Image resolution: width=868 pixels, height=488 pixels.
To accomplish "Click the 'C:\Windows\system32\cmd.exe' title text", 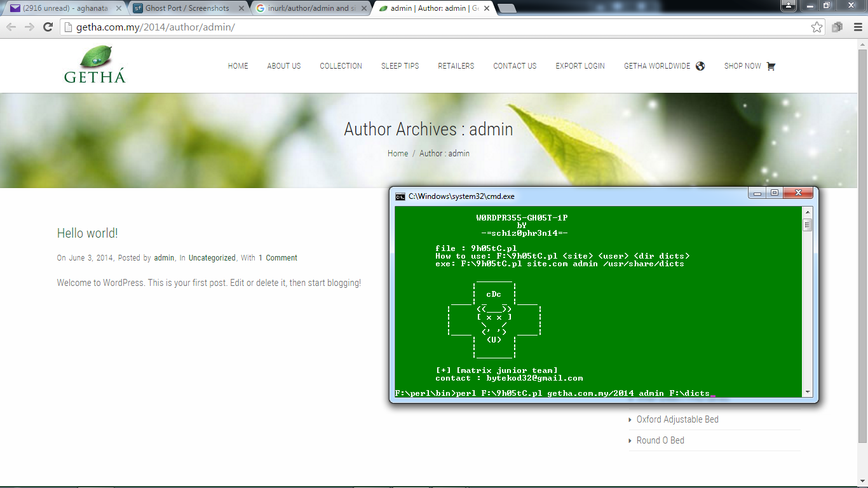I will point(461,197).
